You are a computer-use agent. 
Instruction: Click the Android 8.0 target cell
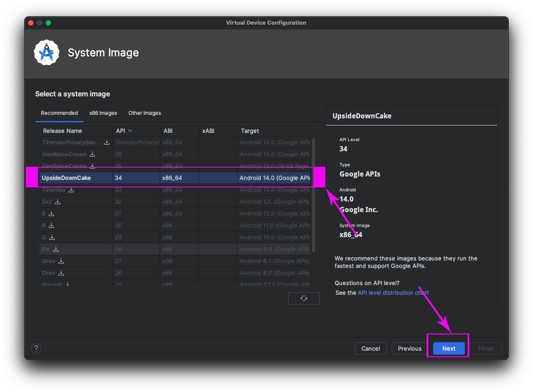[x=274, y=273]
